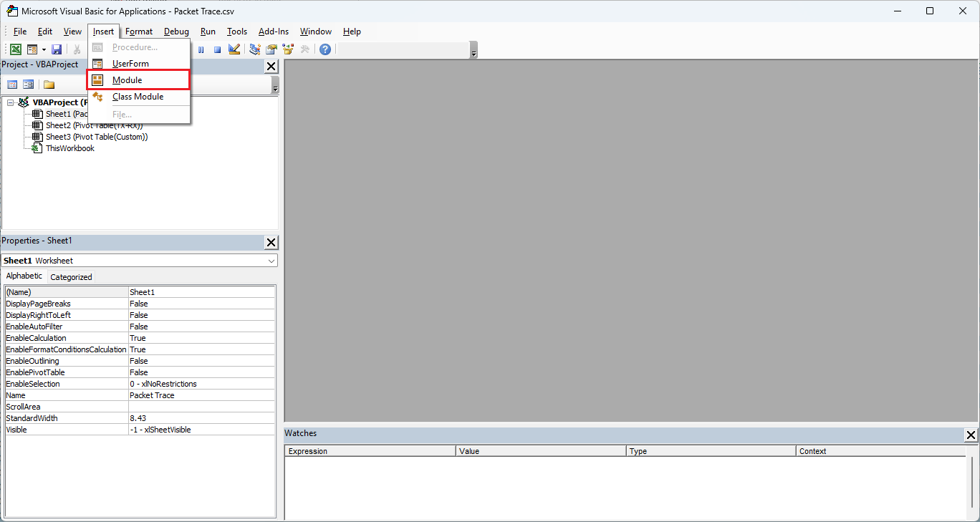Toggle Design Mode toolbar icon
The height and width of the screenshot is (522, 980).
point(234,49)
